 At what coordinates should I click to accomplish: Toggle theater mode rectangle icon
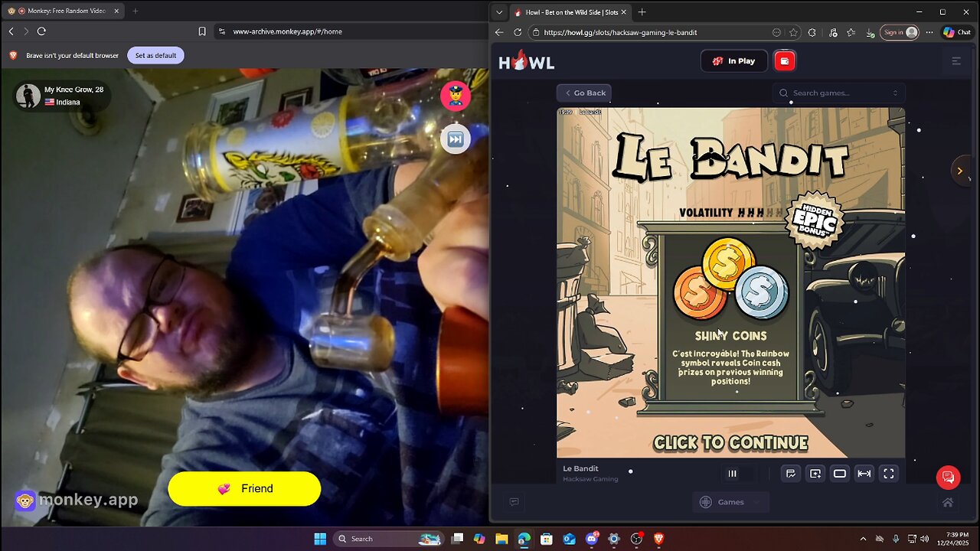coord(840,474)
